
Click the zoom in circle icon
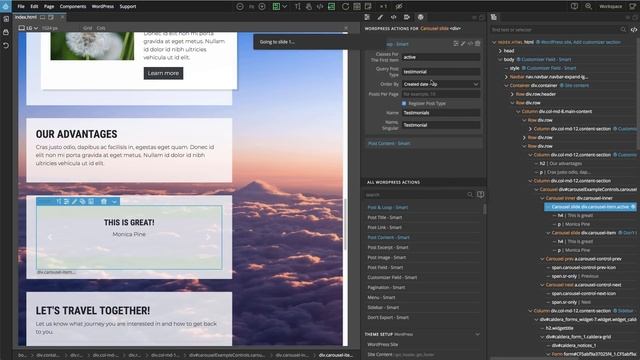(x=262, y=7)
